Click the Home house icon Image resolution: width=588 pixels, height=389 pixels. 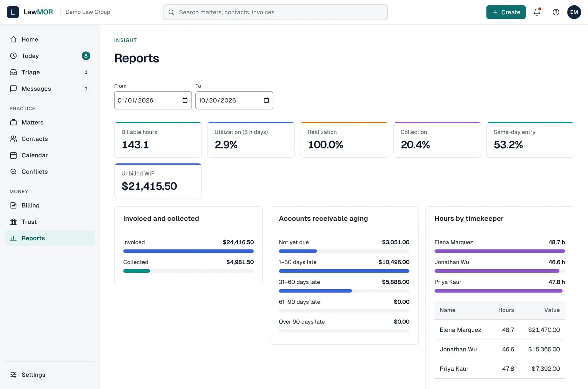click(x=13, y=39)
